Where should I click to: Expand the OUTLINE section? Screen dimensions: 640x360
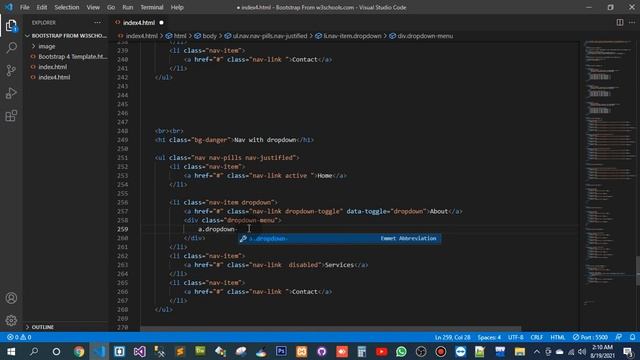pyautogui.click(x=42, y=327)
